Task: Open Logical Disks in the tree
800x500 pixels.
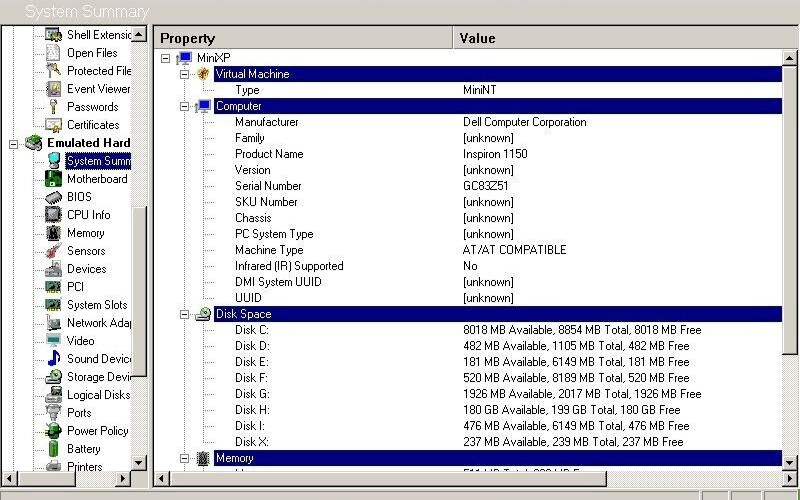Action: 98,395
